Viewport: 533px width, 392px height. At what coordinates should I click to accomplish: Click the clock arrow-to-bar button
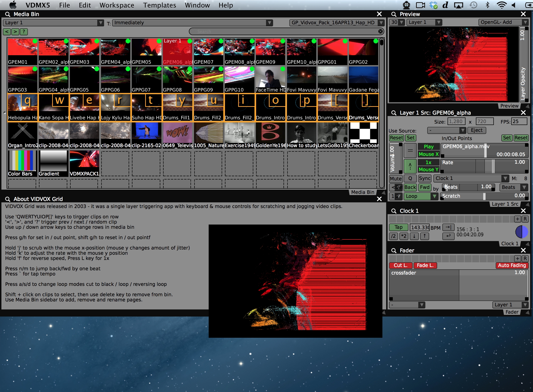coord(448,227)
